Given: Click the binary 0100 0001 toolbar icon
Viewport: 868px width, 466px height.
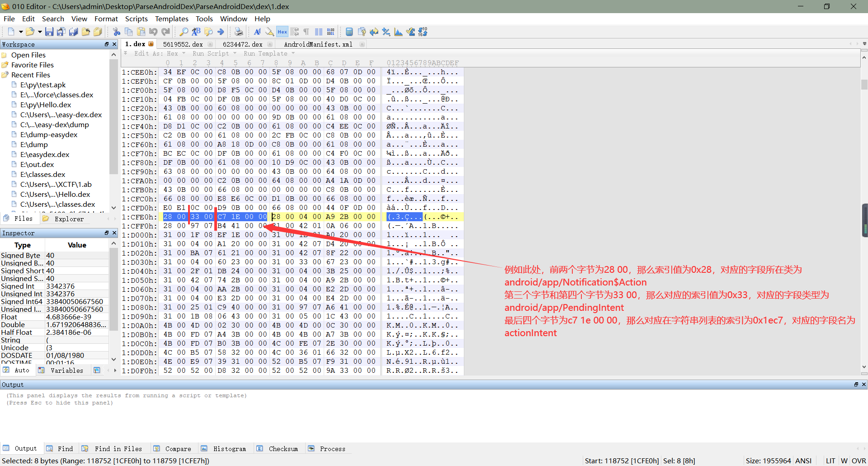Looking at the screenshot, I should pos(331,32).
